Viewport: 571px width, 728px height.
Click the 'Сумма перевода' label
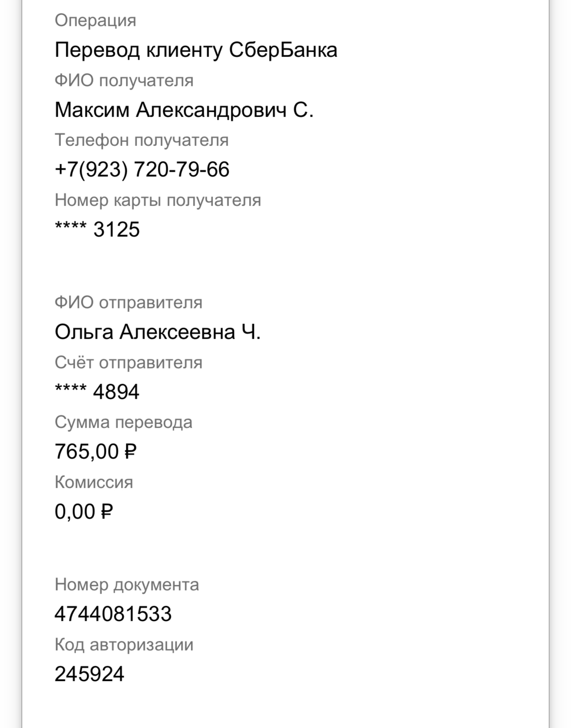click(124, 423)
